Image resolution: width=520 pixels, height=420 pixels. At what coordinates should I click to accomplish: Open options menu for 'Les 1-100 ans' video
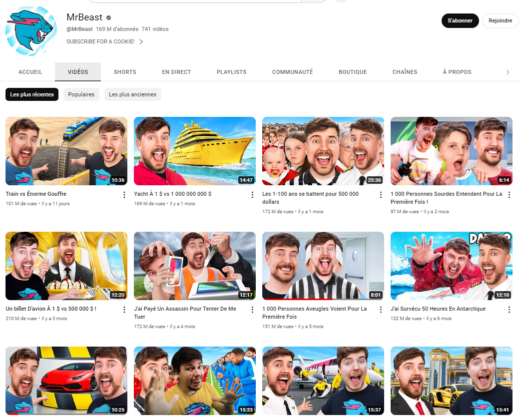click(381, 195)
